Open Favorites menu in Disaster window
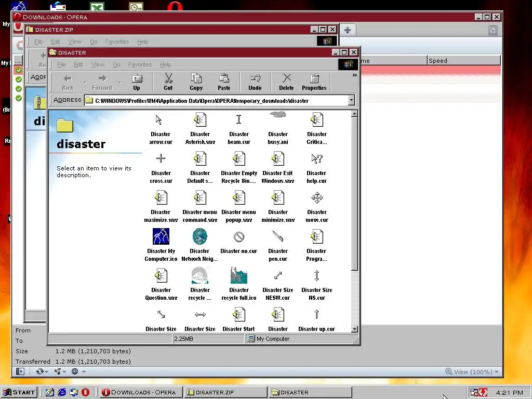Image resolution: width=532 pixels, height=399 pixels. click(140, 64)
